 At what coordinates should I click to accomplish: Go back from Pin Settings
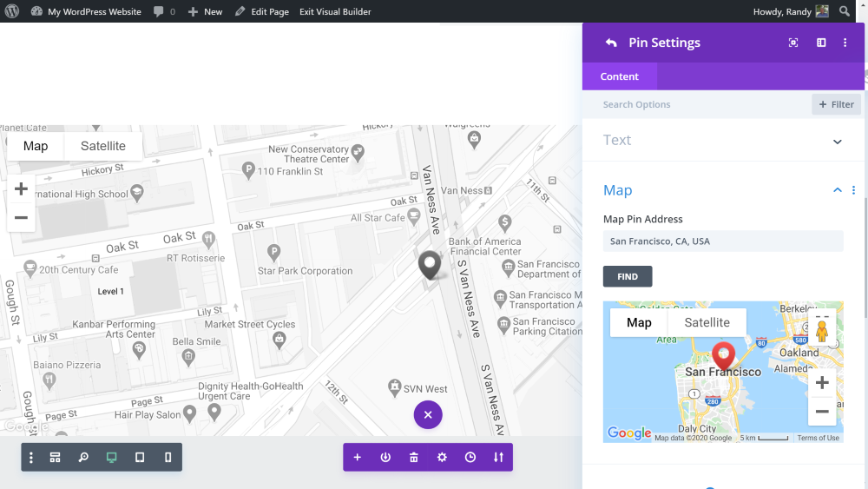[x=611, y=43]
